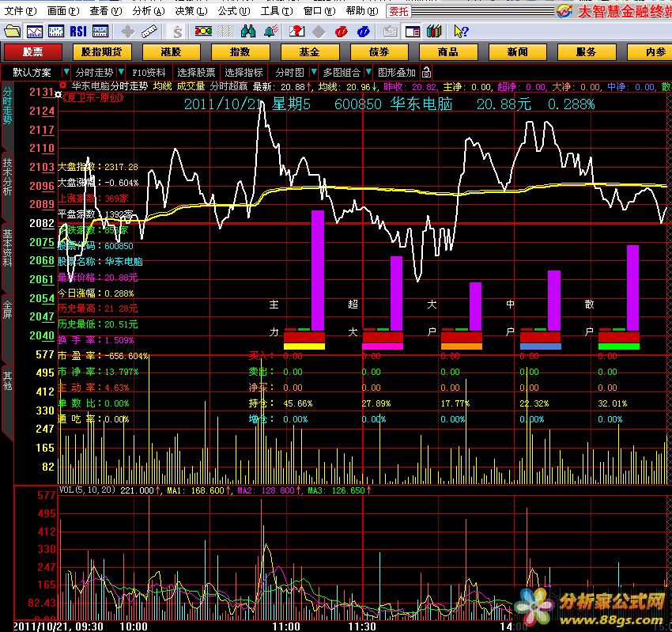Click the VOL(5,10,20) indicator label
Viewport: 672px width, 632px height.
pos(87,490)
